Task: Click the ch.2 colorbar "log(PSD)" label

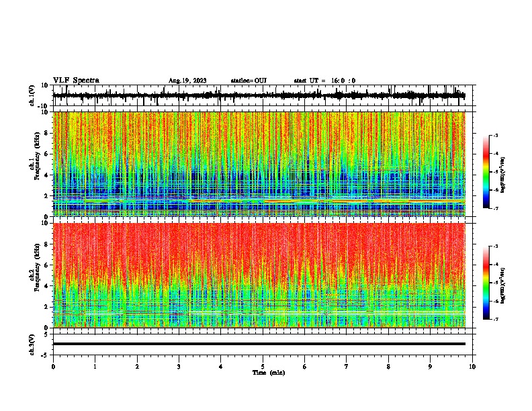Action: 503,286
